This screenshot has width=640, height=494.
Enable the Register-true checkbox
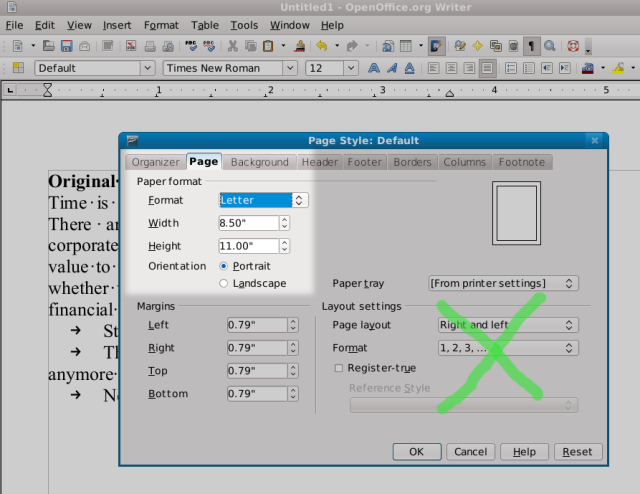[x=339, y=368]
